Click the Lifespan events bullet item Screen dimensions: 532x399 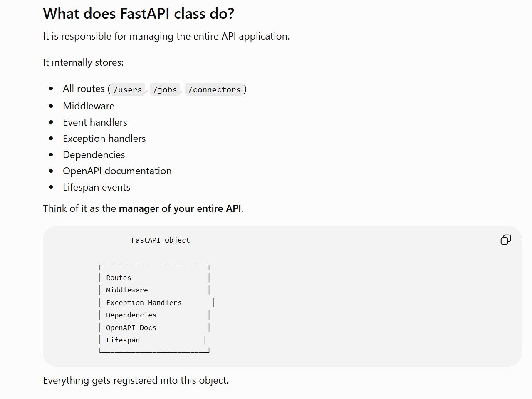coord(97,187)
